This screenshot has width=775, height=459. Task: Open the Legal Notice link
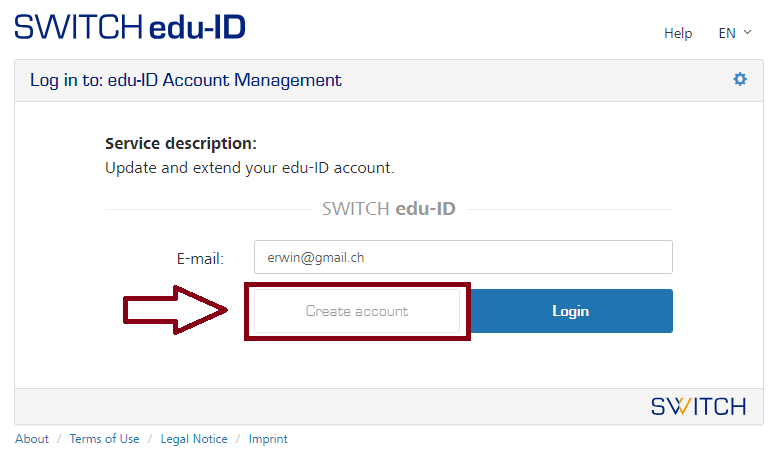tap(194, 439)
